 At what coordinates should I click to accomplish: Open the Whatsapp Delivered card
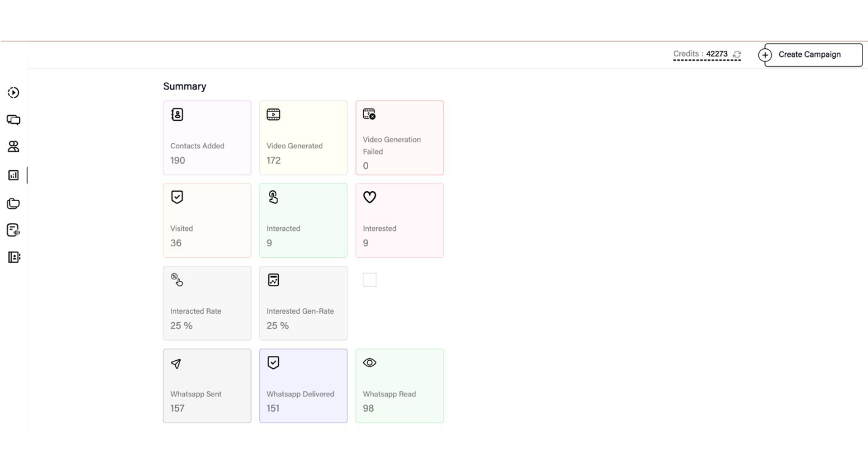[303, 386]
